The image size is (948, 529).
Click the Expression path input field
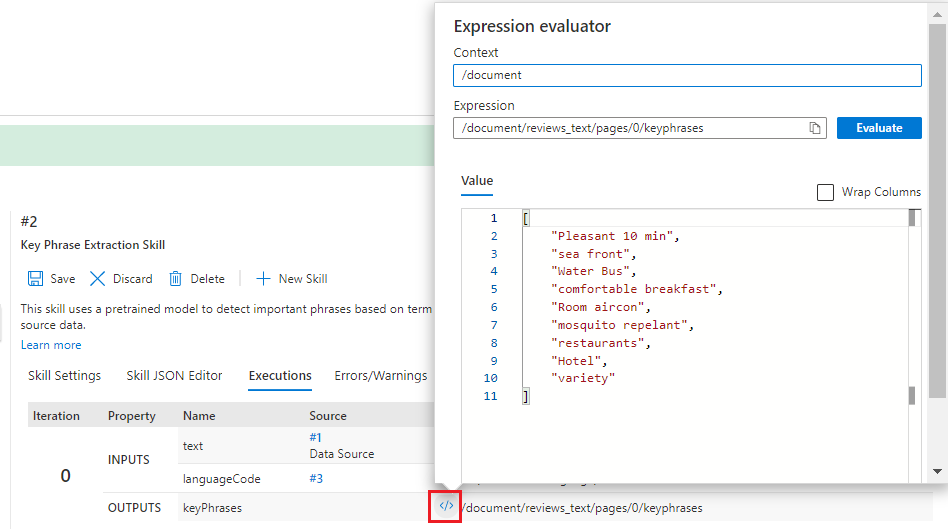pyautogui.click(x=630, y=128)
